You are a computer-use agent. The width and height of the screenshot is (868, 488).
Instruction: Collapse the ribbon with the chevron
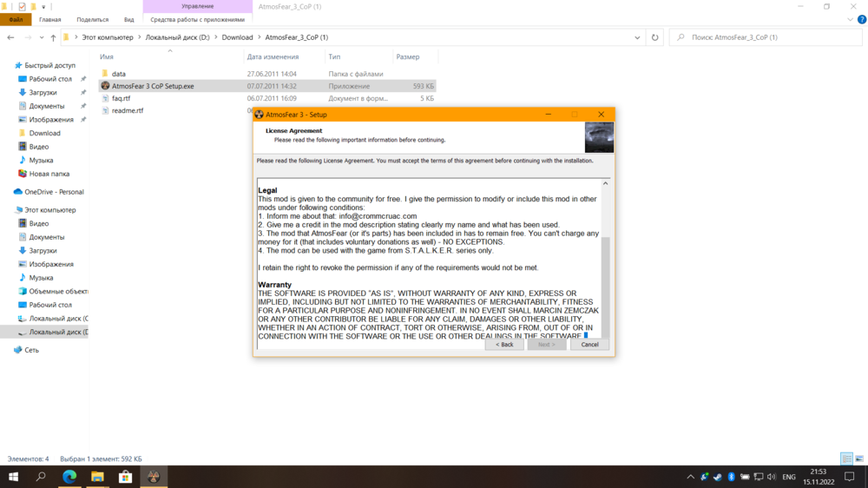click(x=851, y=19)
